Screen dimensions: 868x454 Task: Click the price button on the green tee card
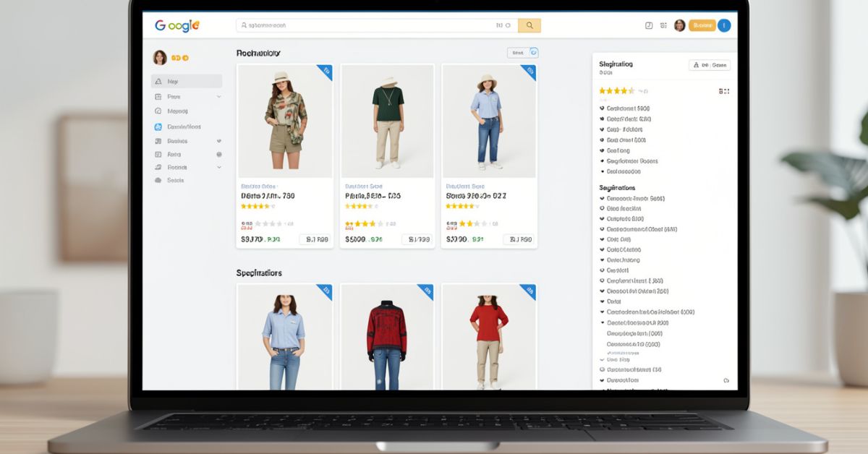pyautogui.click(x=416, y=239)
